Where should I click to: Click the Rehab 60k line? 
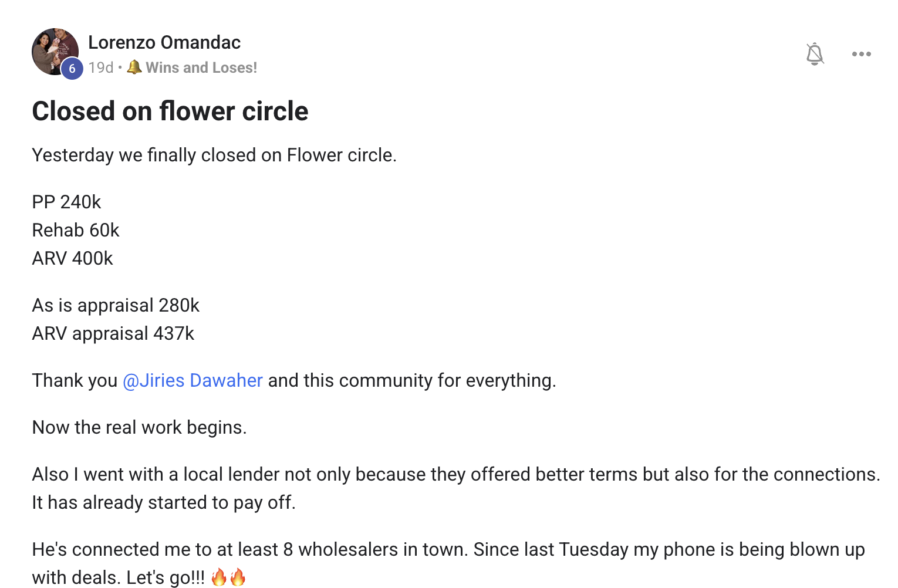pos(76,230)
